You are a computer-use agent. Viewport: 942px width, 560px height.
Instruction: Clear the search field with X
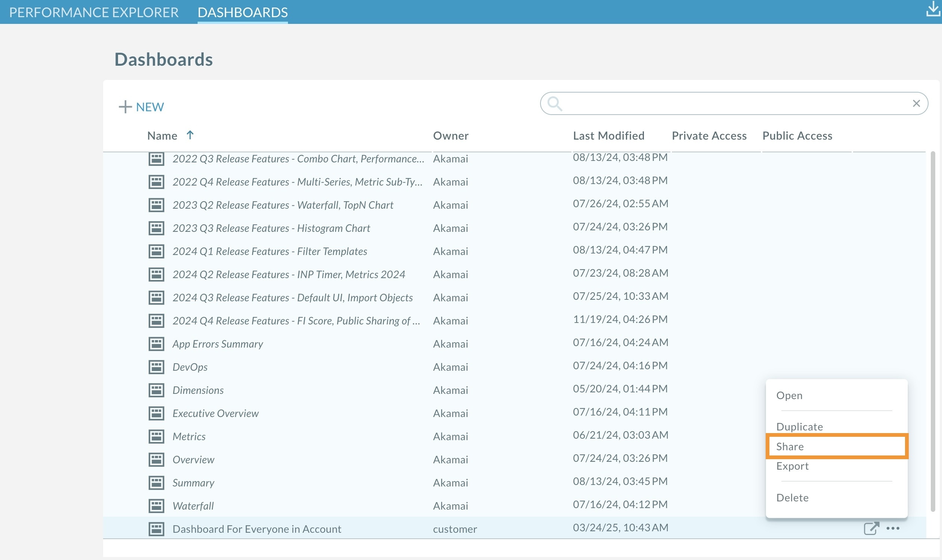tap(916, 103)
